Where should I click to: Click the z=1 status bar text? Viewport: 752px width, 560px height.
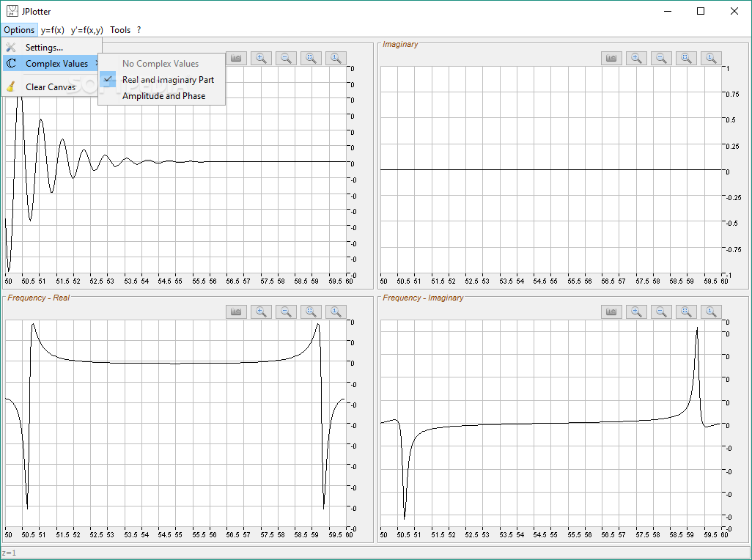[x=9, y=553]
